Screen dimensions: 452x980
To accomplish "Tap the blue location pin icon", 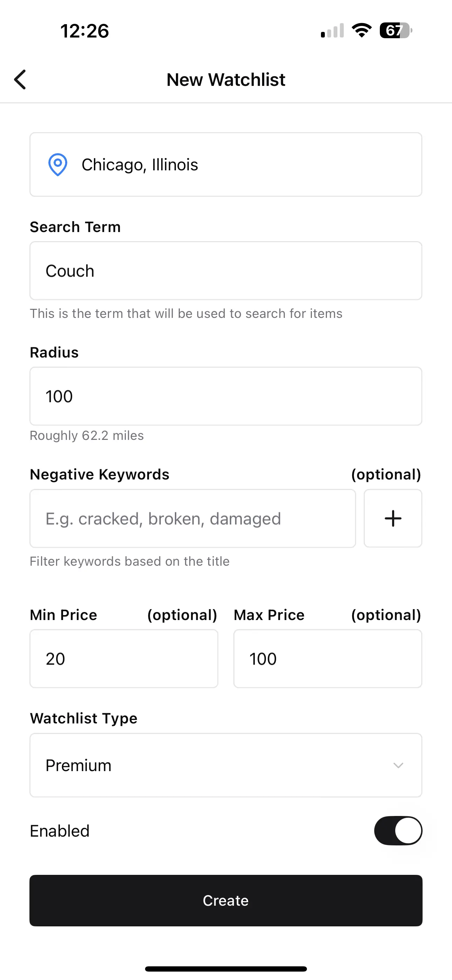I will pyautogui.click(x=58, y=164).
